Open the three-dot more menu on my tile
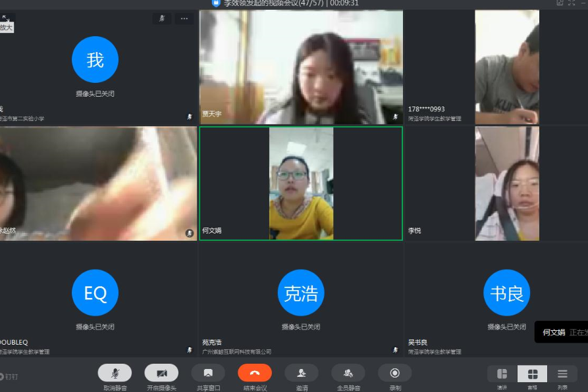This screenshot has width=588, height=392. click(x=184, y=18)
